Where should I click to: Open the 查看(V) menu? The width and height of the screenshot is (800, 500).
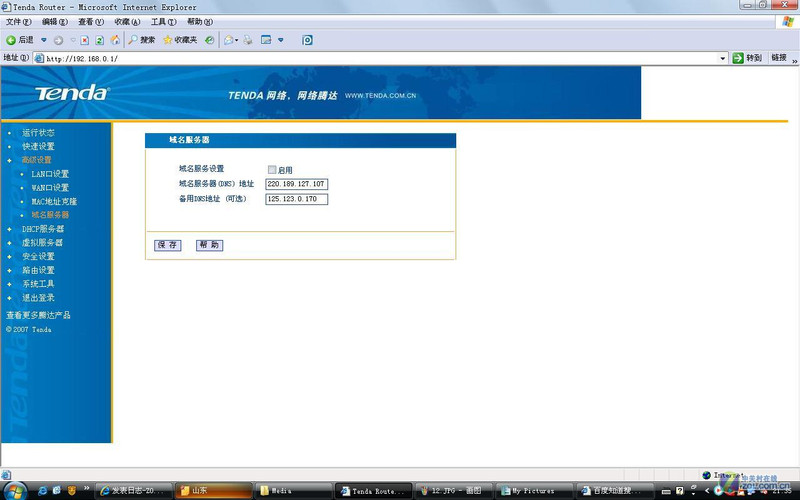point(91,22)
